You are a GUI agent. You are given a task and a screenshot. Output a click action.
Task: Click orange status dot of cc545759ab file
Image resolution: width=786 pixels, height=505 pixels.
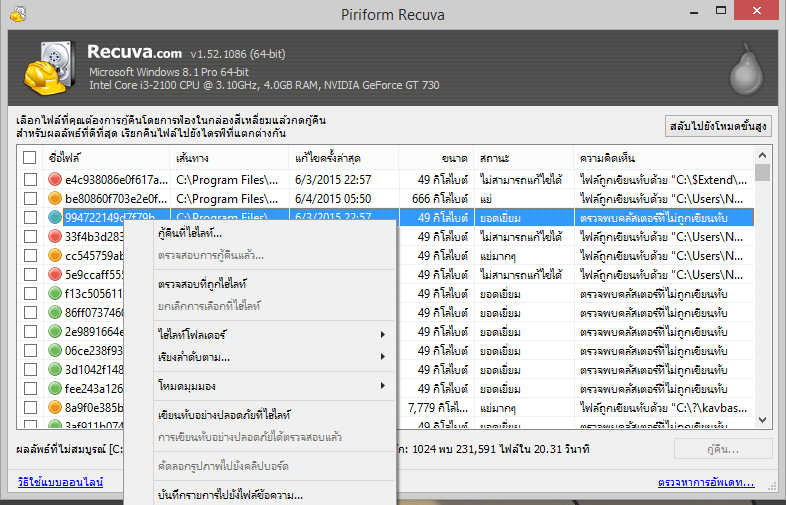55,255
